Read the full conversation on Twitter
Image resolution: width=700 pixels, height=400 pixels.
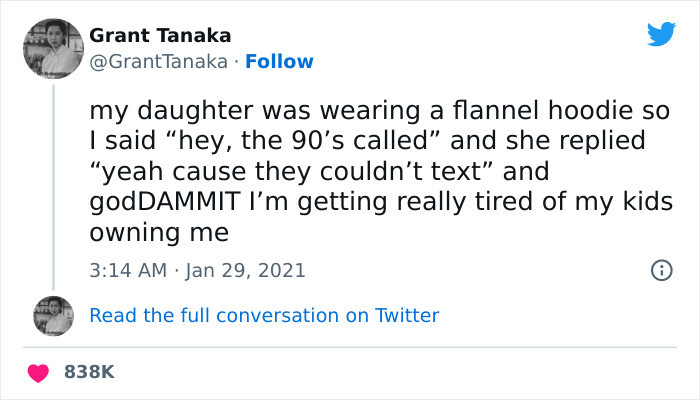tap(264, 315)
